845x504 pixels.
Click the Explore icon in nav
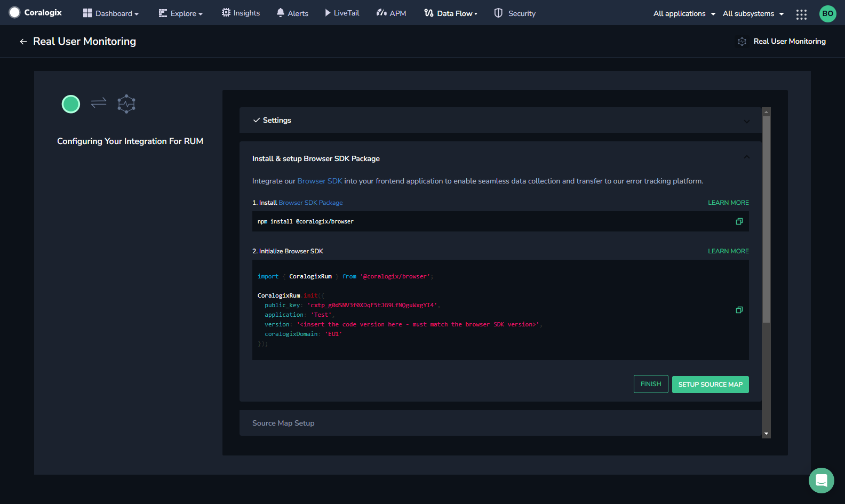click(163, 13)
